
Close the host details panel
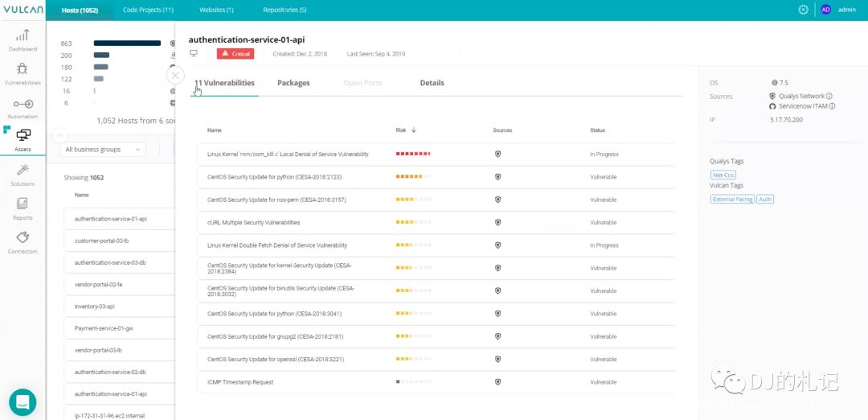pos(175,75)
